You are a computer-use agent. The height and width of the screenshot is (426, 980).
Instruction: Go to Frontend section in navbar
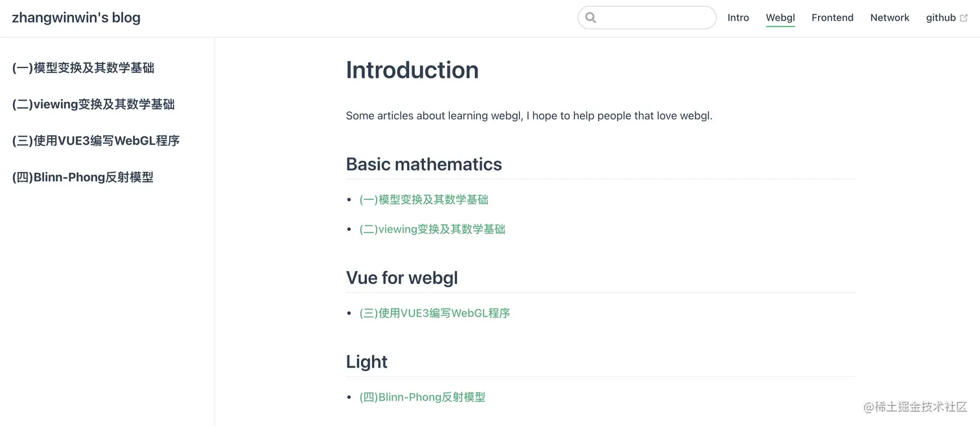tap(832, 18)
